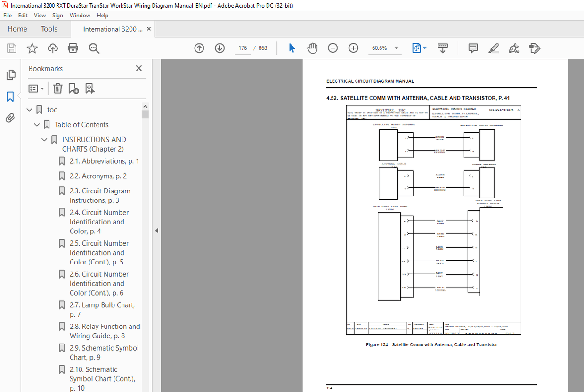The image size is (584, 392).
Task: Delete the selected bookmark with trash icon
Action: (x=57, y=88)
